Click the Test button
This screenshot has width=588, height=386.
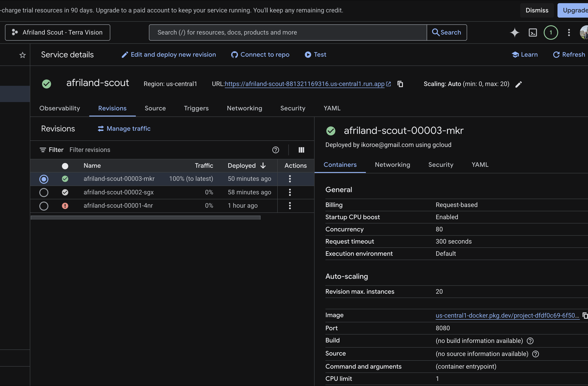coord(315,55)
